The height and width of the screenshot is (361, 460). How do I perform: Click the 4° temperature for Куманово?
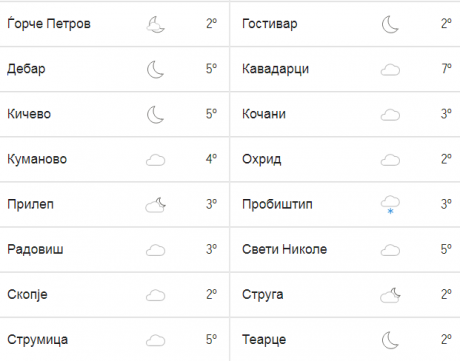click(211, 159)
